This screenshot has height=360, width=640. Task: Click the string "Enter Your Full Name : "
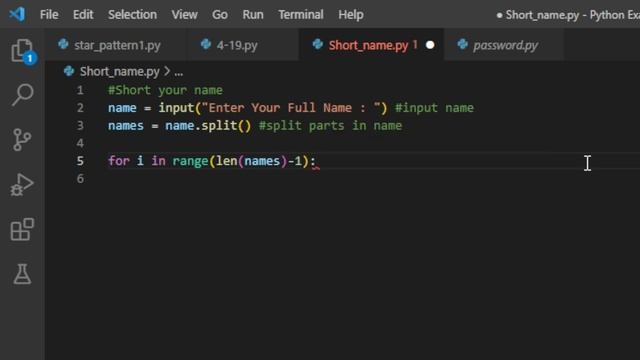point(291,108)
